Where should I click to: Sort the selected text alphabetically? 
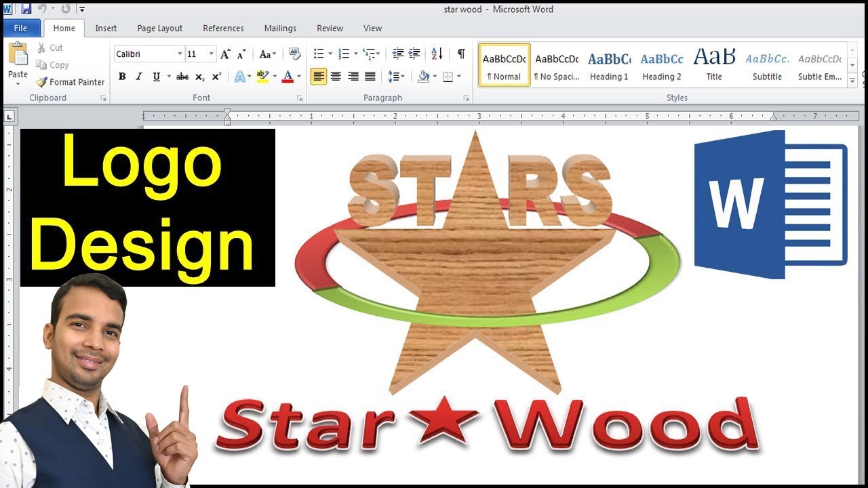pos(437,54)
